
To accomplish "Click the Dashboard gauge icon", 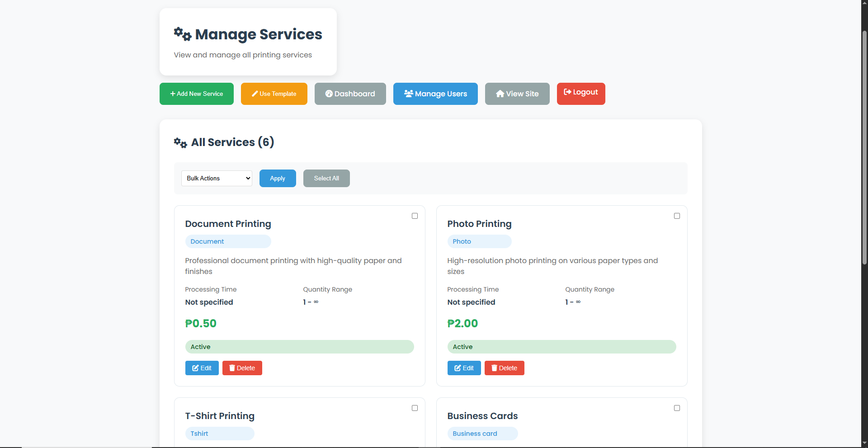I will point(329,94).
